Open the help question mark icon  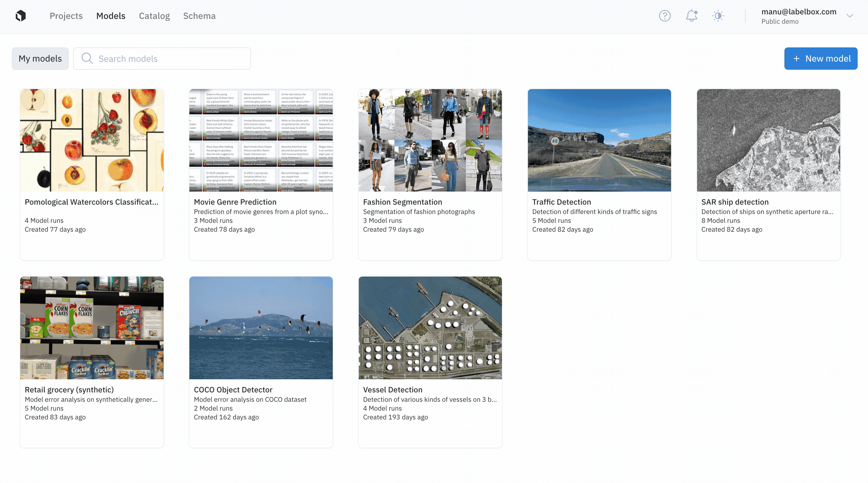coord(665,16)
